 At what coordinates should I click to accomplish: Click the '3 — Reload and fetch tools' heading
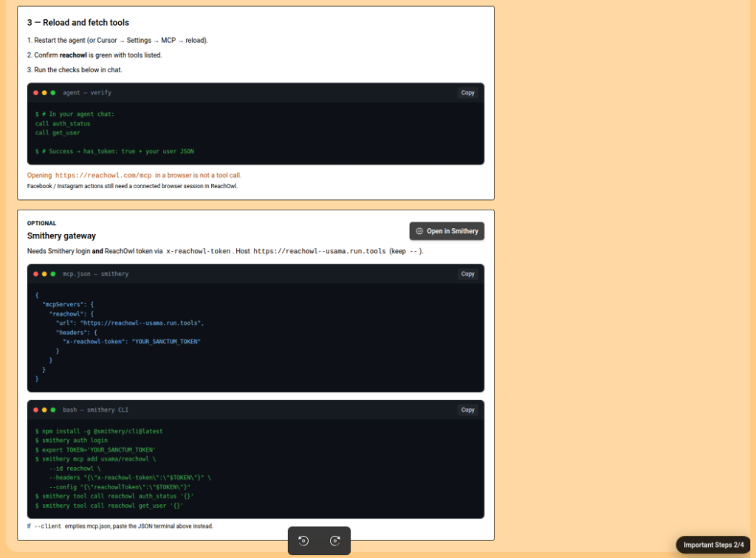pyautogui.click(x=78, y=23)
